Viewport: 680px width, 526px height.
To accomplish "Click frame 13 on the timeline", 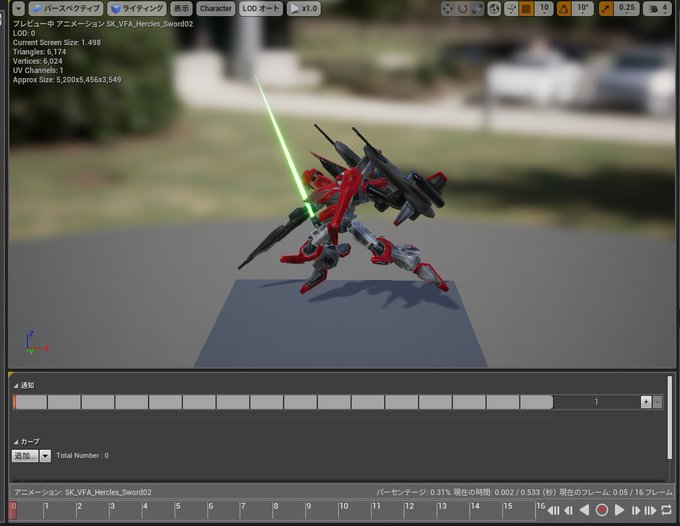I will click(442, 506).
